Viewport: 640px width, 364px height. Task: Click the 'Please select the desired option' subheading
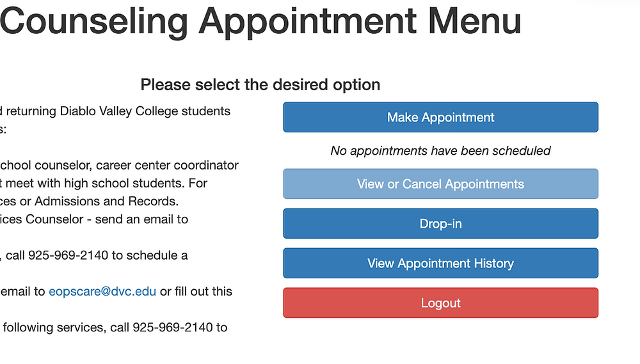click(x=260, y=85)
